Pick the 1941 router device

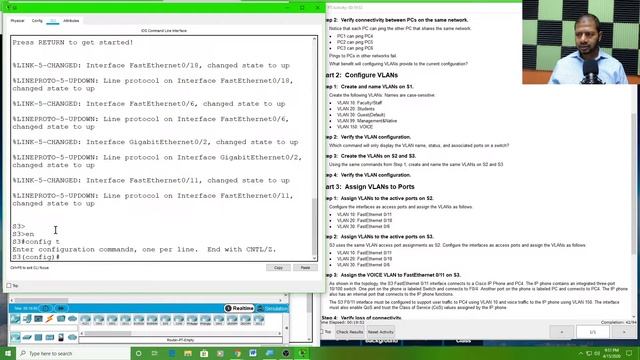(x=99, y=320)
